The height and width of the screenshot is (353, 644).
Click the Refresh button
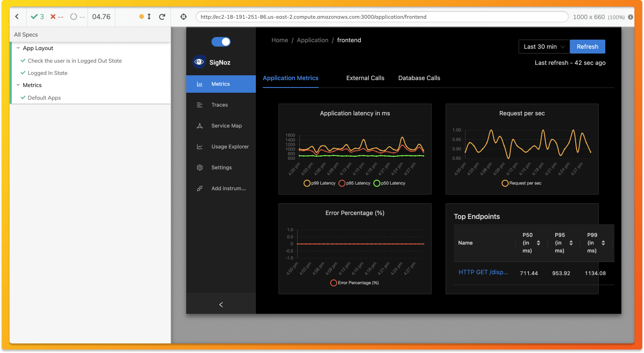click(x=587, y=47)
